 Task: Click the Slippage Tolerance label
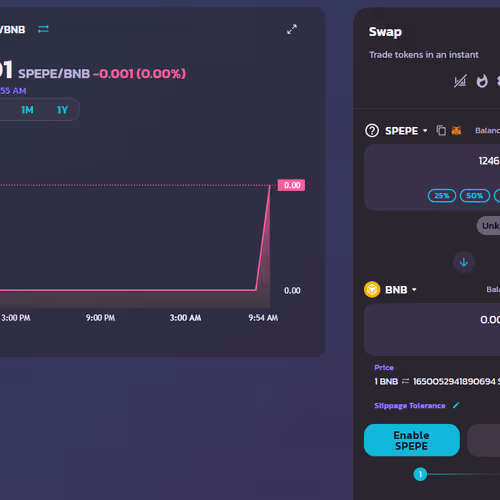coord(410,406)
